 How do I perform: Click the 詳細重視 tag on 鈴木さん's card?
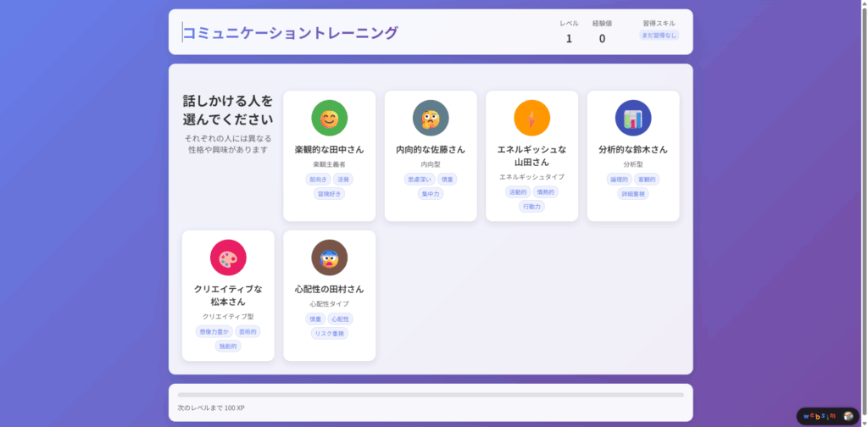click(x=633, y=194)
